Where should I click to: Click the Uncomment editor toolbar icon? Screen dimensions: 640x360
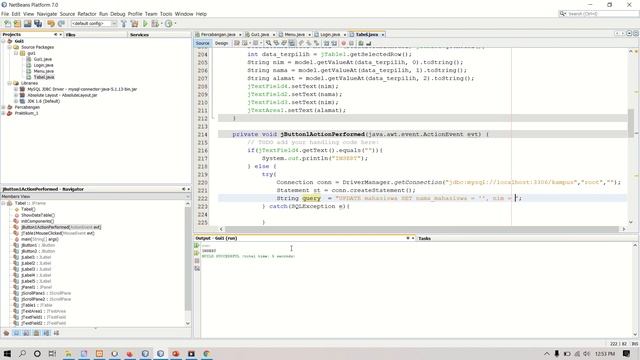pos(369,43)
